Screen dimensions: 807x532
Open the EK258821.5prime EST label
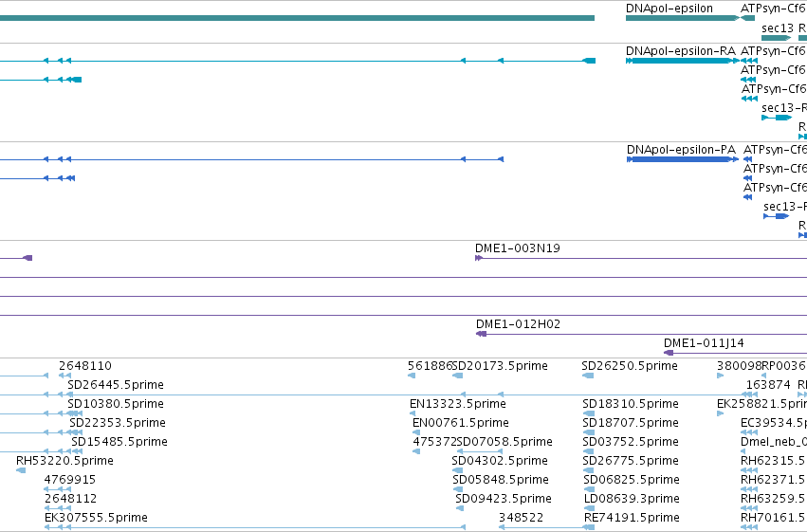[761, 404]
